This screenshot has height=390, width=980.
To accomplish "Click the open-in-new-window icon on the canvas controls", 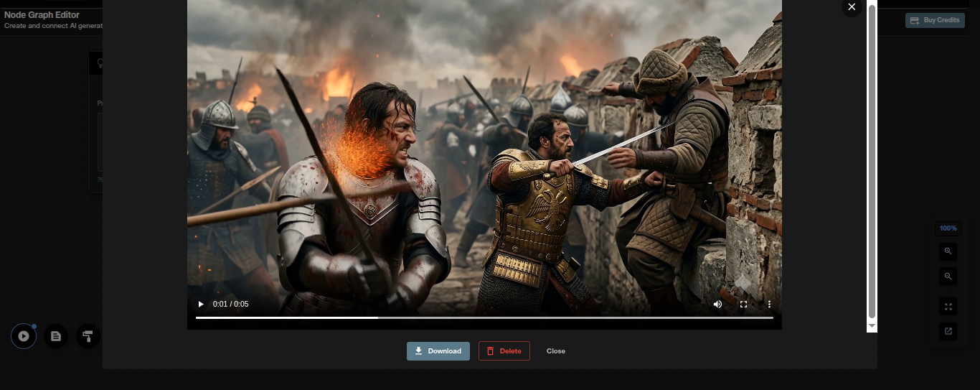I will point(948,331).
